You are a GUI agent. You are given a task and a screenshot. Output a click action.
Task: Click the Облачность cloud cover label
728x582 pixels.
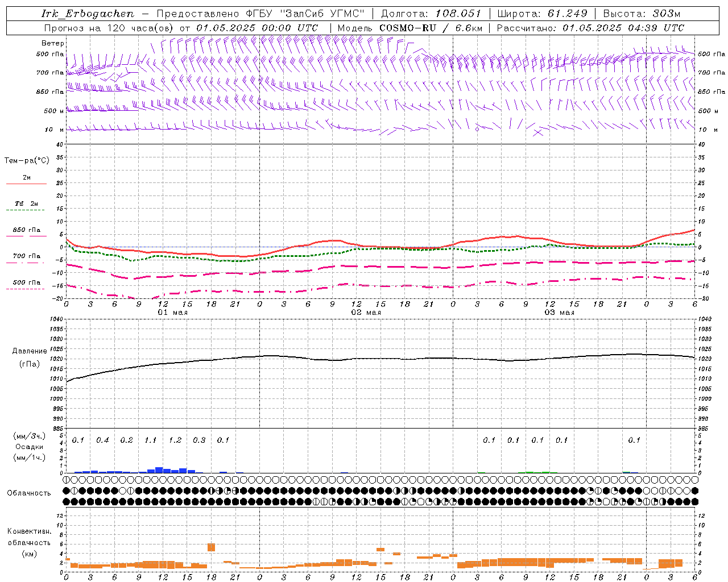click(29, 493)
